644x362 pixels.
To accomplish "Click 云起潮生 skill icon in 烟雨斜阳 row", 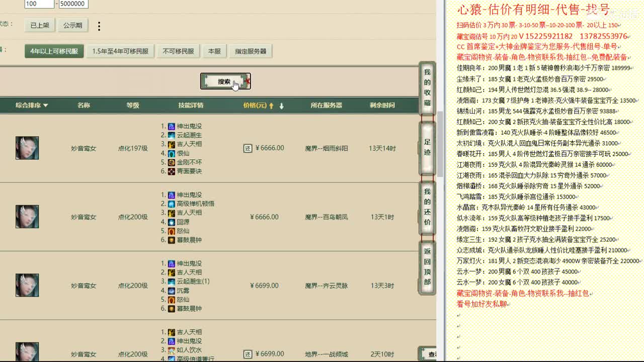I will coord(171,135).
